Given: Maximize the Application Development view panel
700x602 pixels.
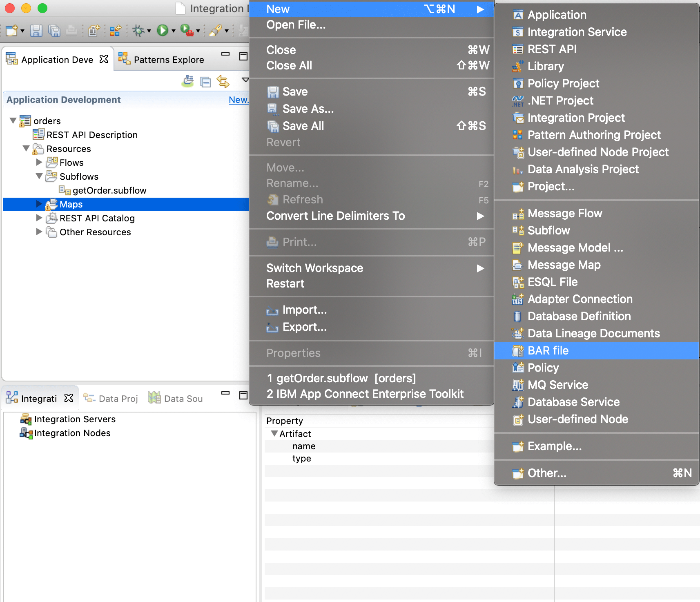Looking at the screenshot, I should coord(243,56).
